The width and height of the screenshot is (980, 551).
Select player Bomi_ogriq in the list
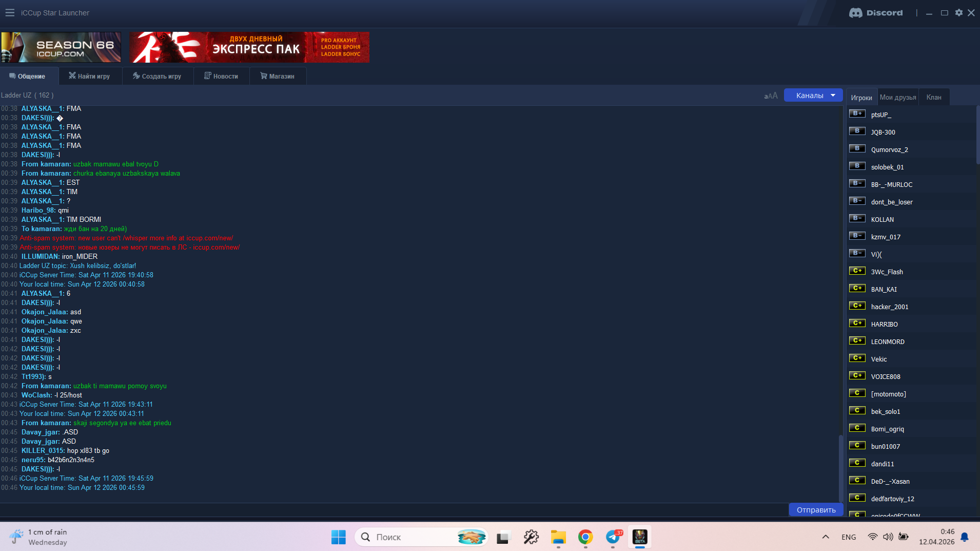(x=888, y=429)
